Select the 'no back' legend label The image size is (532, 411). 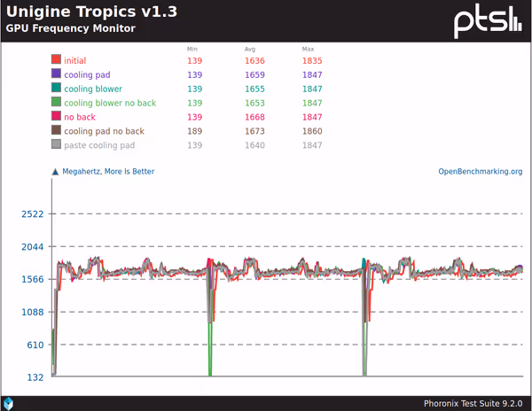tap(80, 117)
